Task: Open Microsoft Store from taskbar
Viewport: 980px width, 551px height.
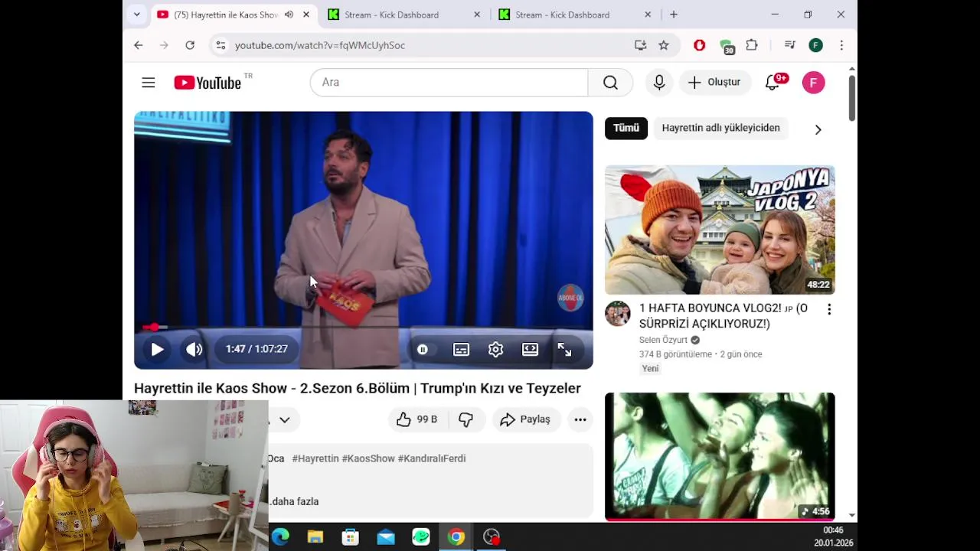Action: pos(351,537)
